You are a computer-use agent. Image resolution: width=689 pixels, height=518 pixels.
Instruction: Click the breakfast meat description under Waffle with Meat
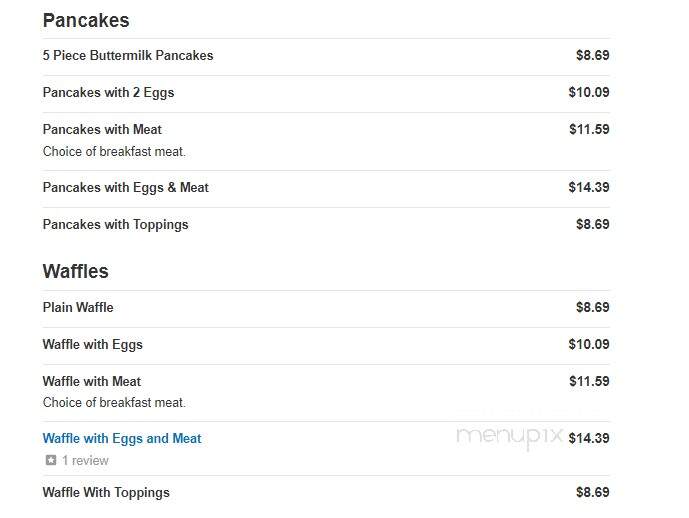pos(114,402)
